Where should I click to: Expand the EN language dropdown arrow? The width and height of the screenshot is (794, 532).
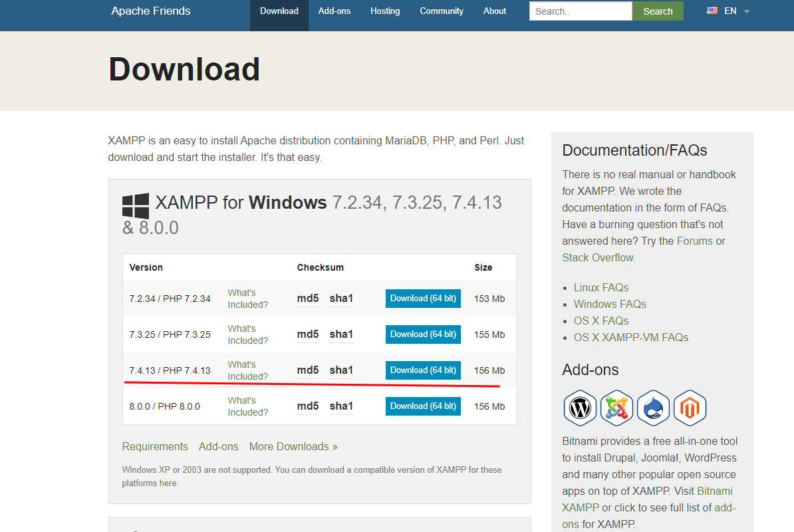point(746,11)
